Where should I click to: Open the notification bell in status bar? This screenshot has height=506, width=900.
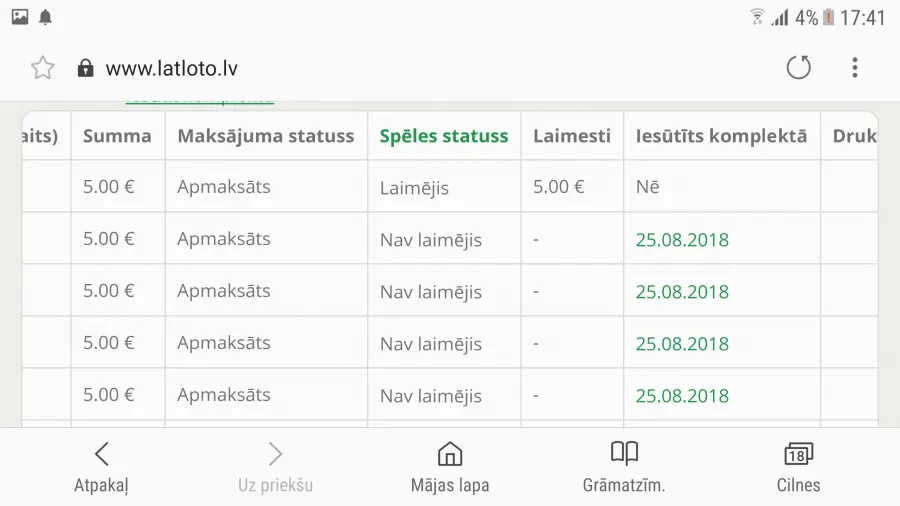coord(45,17)
